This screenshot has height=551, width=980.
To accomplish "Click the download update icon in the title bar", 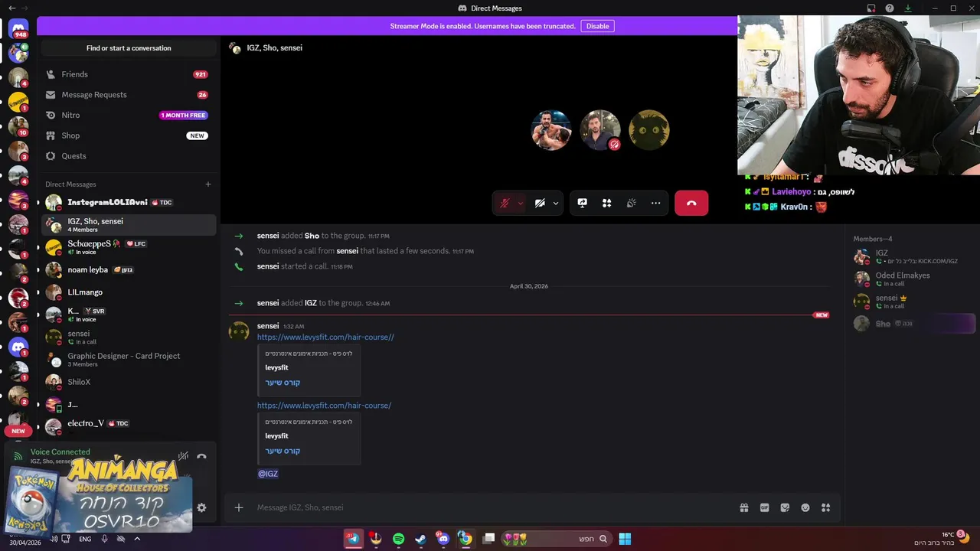I will [x=908, y=8].
